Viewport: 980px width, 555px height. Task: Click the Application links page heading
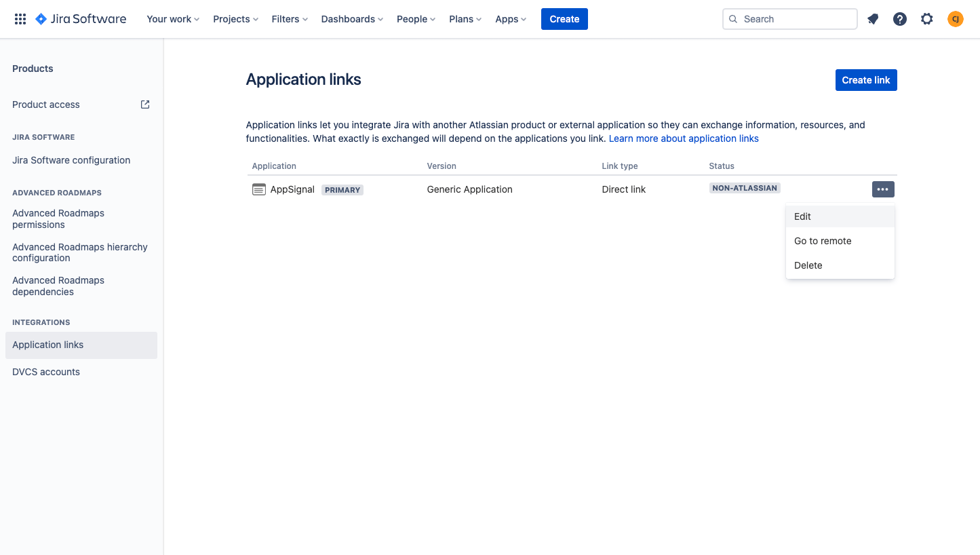click(304, 79)
